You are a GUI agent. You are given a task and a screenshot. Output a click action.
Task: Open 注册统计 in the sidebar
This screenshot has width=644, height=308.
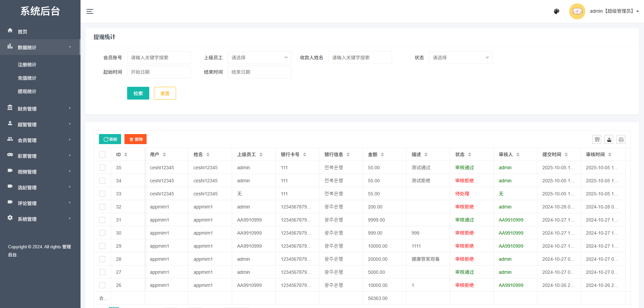[x=27, y=65]
